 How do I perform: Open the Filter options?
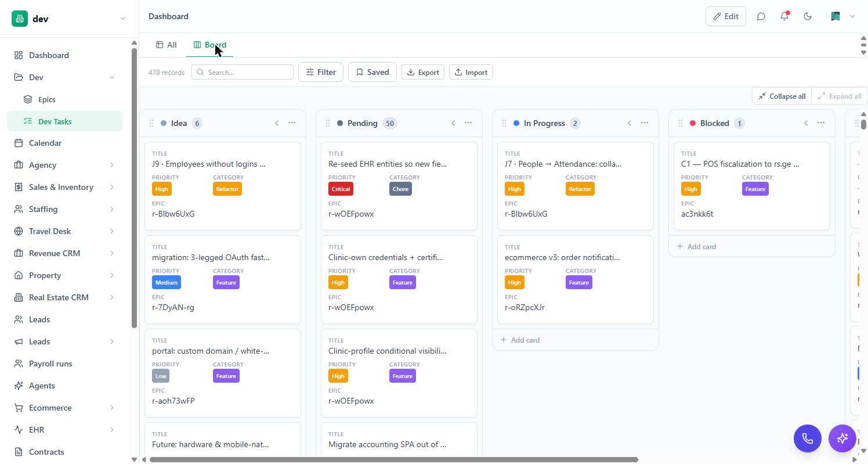coord(321,72)
